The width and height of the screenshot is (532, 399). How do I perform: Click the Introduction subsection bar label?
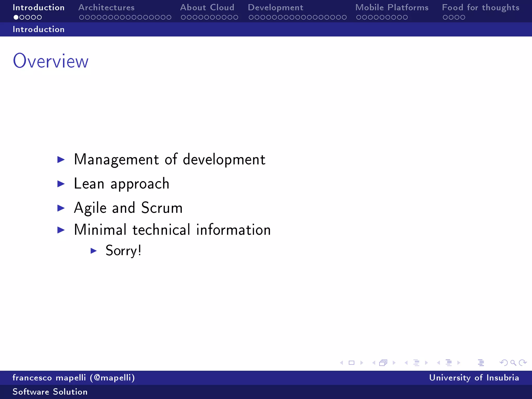point(39,29)
